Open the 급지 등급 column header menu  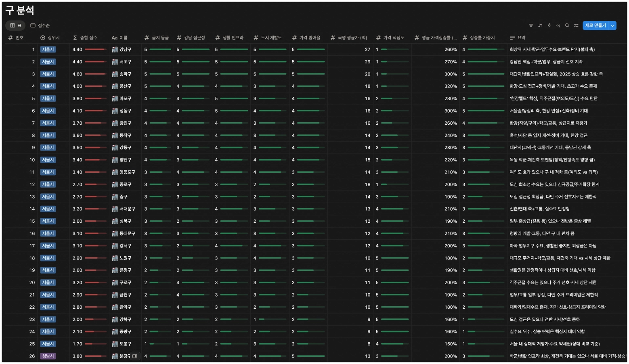point(157,38)
